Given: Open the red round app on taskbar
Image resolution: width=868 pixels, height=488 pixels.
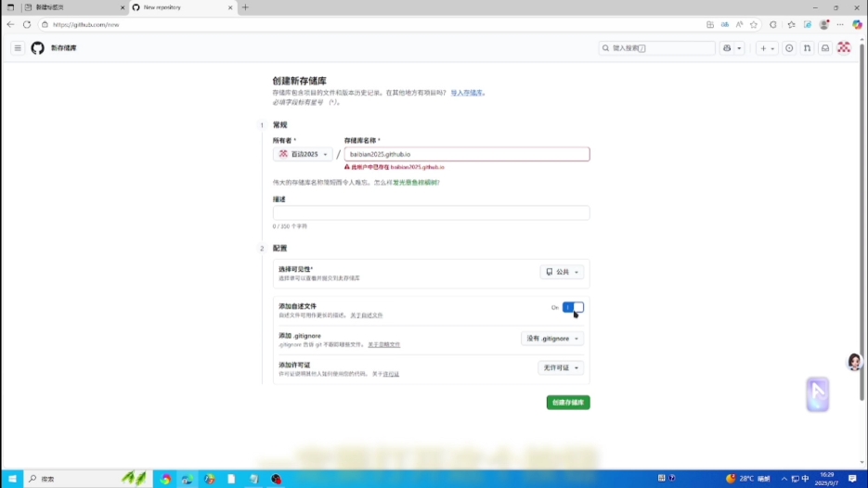Looking at the screenshot, I should point(277,479).
